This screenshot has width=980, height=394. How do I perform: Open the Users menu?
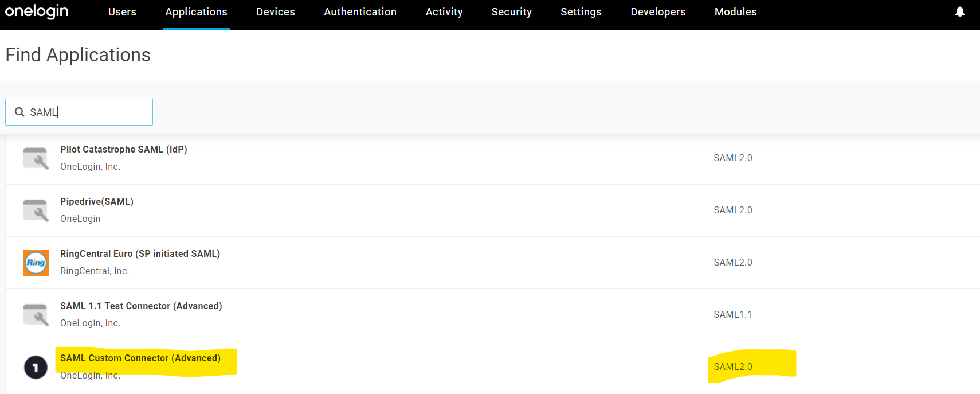(x=122, y=12)
